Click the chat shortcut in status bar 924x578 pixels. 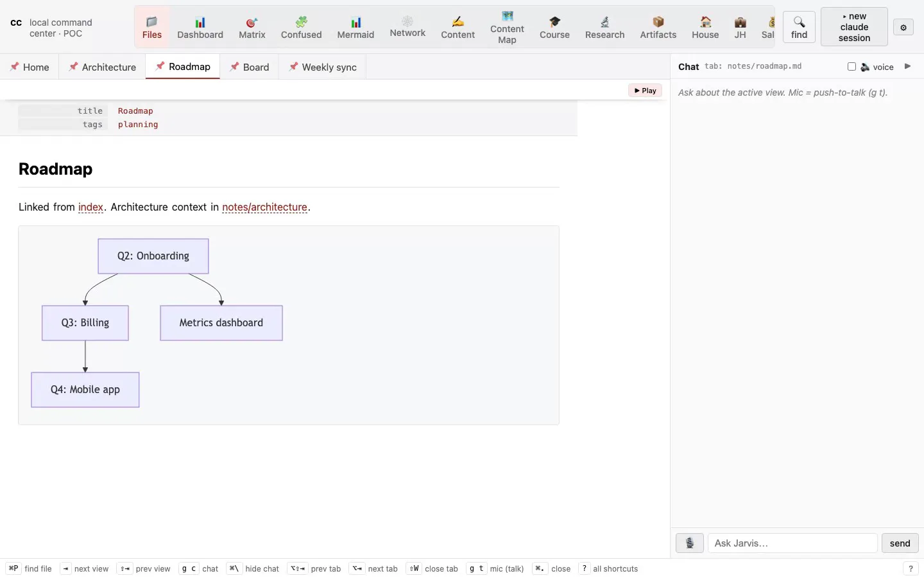[199, 568]
